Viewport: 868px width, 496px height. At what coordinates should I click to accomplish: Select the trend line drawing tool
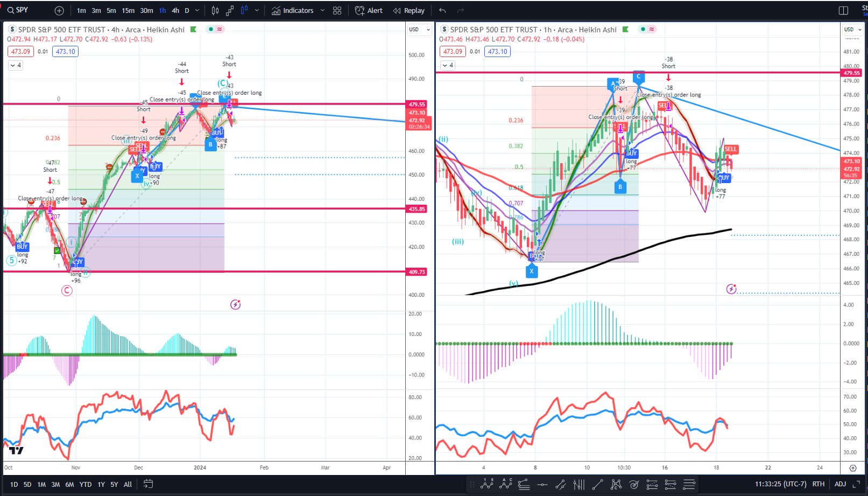(597, 485)
